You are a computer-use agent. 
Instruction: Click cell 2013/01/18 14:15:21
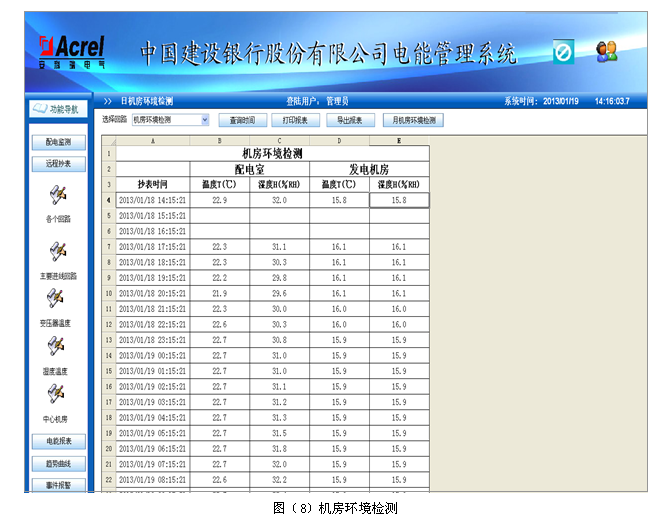[153, 200]
